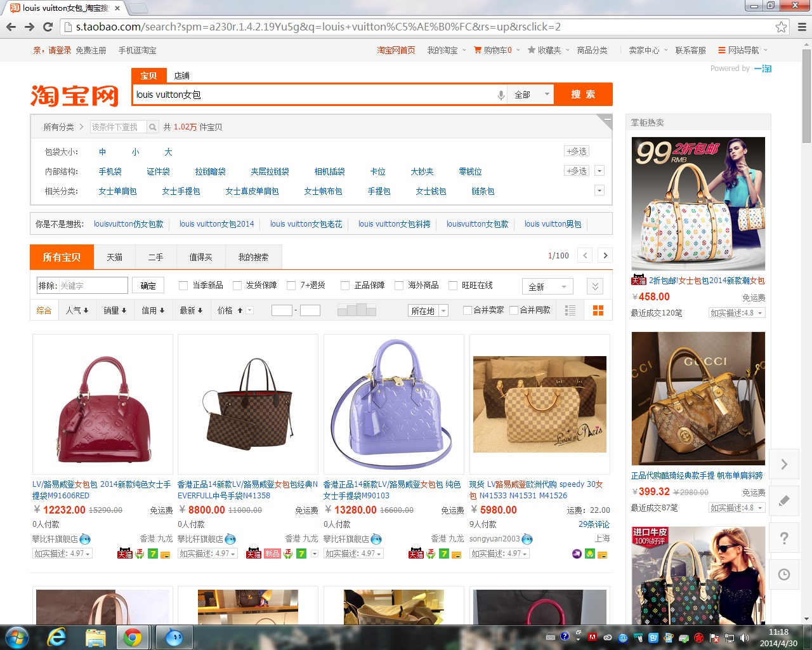The image size is (812, 650).
Task: Launch Internet Explorer from the taskbar
Action: click(x=56, y=637)
